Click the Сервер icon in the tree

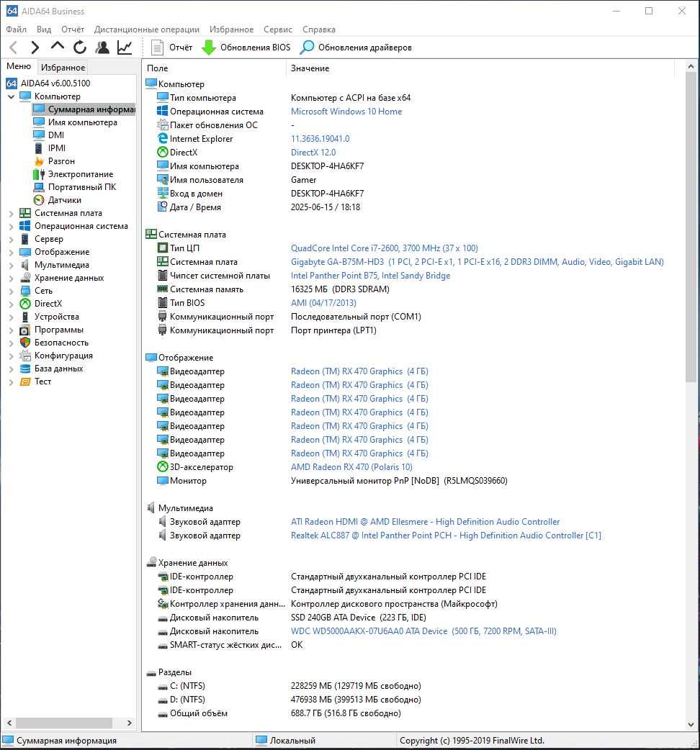(25, 239)
